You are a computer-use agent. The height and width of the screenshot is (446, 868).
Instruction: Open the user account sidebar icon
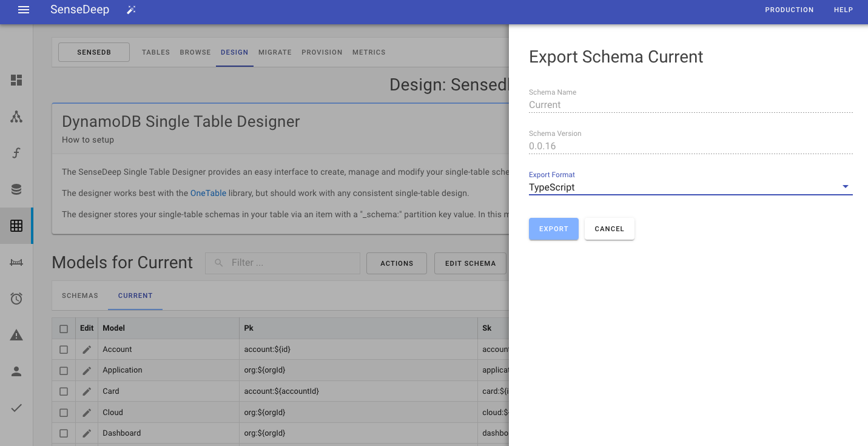tap(16, 371)
